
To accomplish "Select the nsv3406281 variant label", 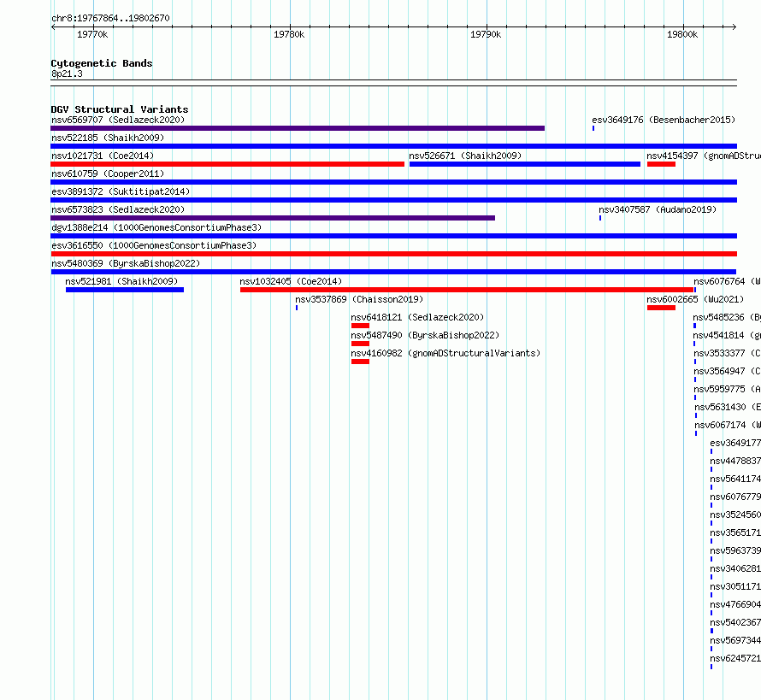I will [735, 568].
